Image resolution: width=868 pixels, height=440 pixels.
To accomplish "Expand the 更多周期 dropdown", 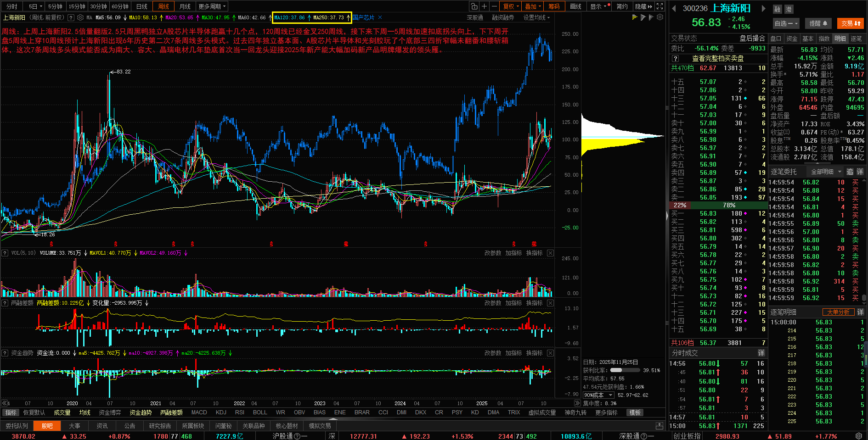I will pos(212,6).
